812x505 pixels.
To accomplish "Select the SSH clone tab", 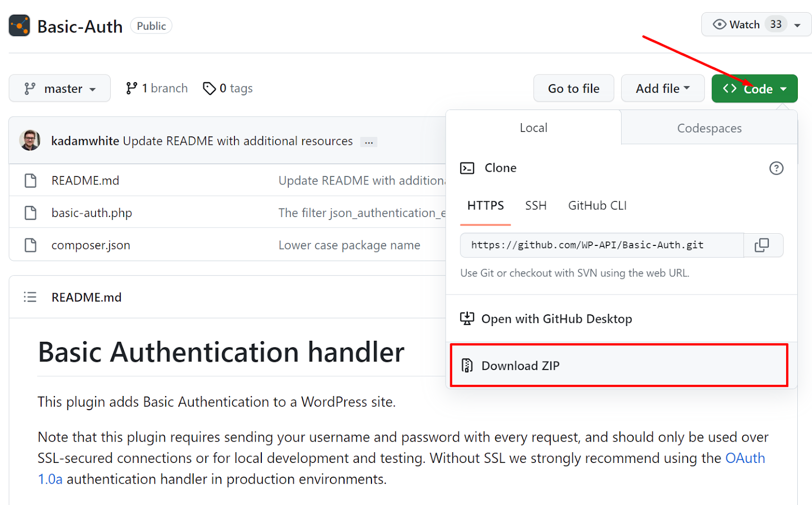I will coord(535,205).
